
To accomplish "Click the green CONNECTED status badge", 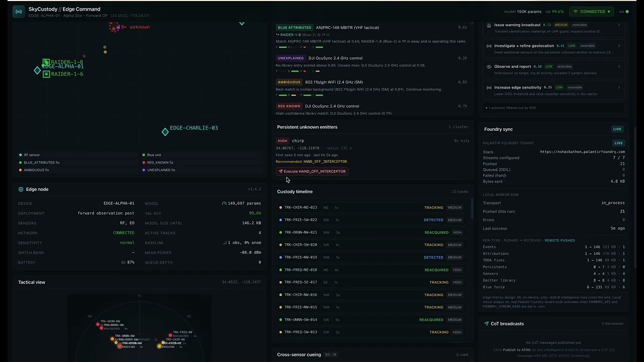I will (592, 12).
